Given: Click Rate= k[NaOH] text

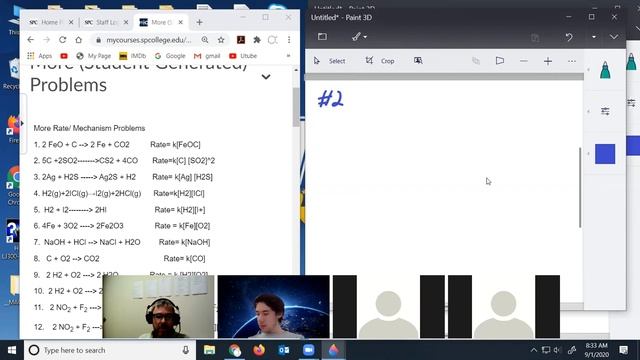Looking at the screenshot, I should tap(184, 242).
